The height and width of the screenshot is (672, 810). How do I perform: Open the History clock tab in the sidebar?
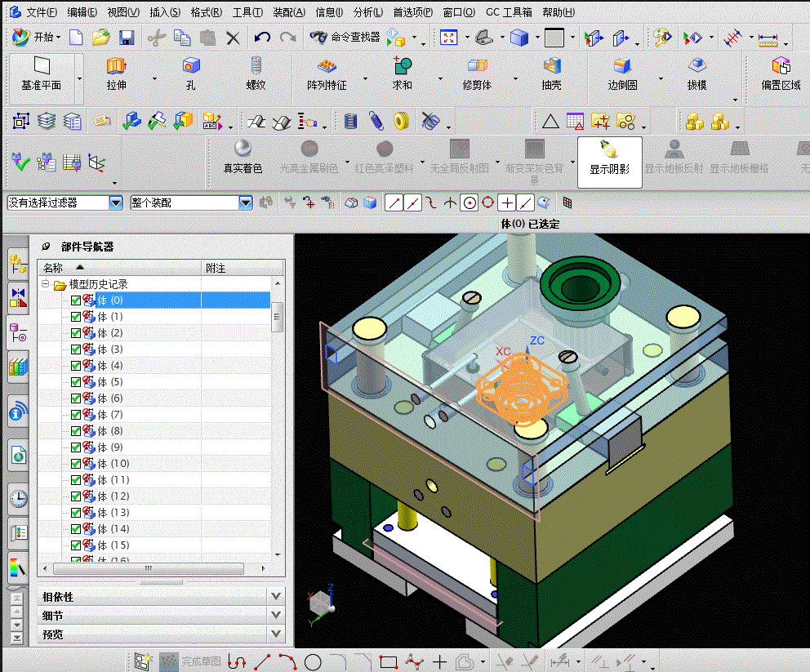pos(19,499)
